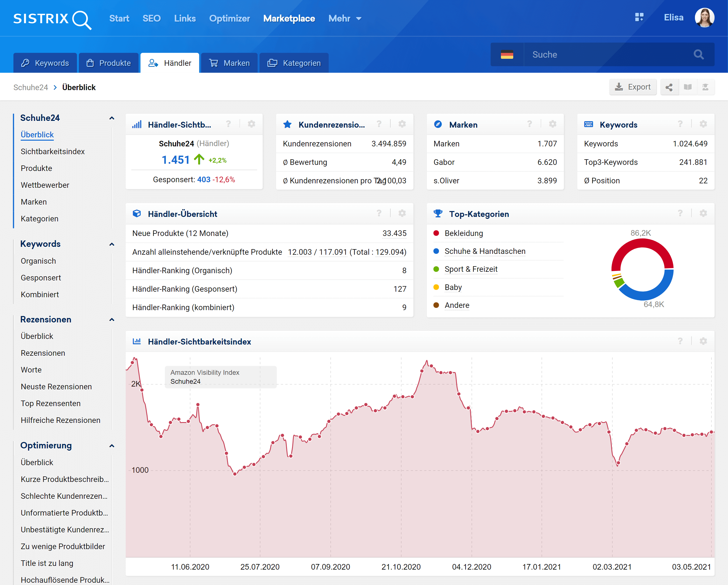
Task: Expand the Mehr dropdown menu
Action: tap(344, 18)
